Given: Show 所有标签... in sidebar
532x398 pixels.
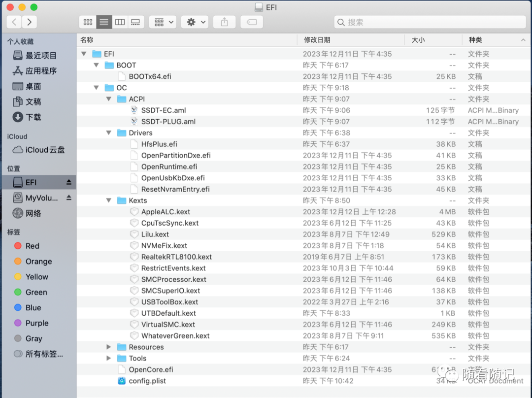Looking at the screenshot, I should coord(38,354).
